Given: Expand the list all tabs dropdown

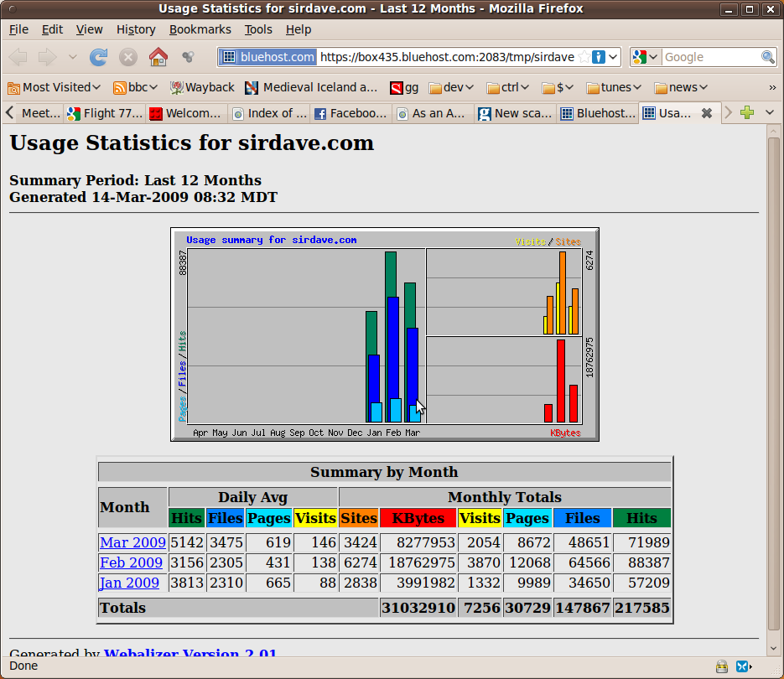Looking at the screenshot, I should point(770,112).
